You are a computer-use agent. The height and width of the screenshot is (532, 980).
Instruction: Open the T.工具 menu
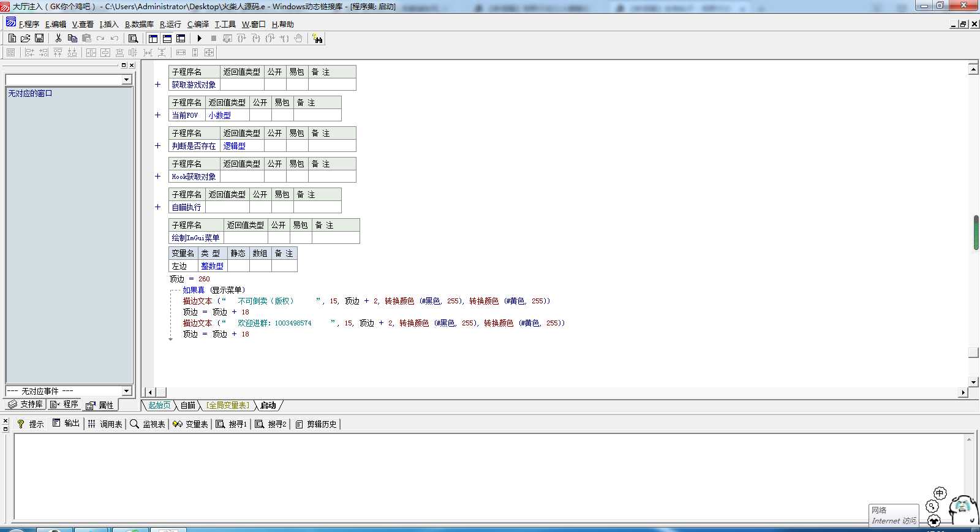[225, 25]
